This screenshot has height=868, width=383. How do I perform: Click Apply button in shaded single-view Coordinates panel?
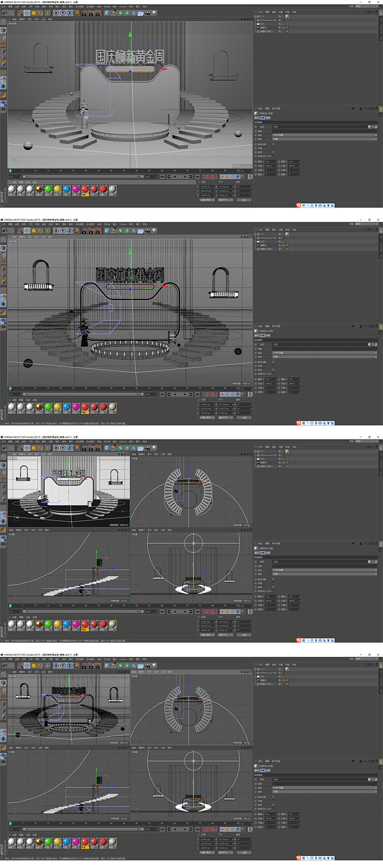[x=243, y=200]
